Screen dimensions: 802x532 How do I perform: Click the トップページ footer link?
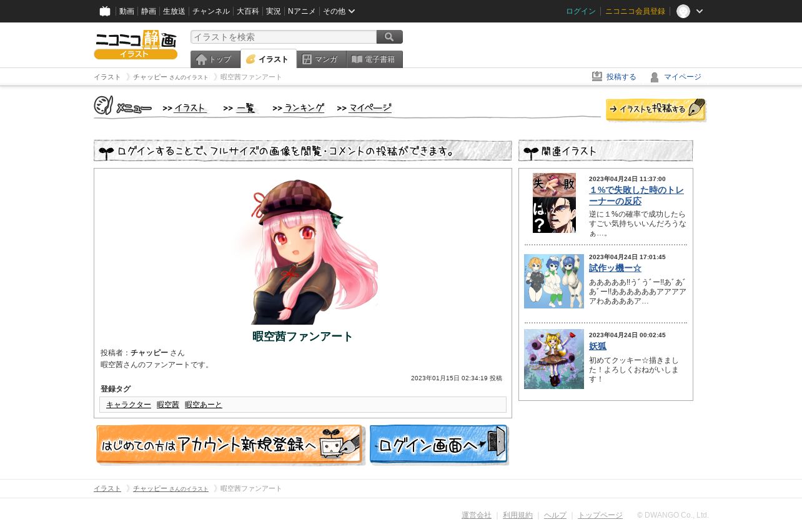click(x=600, y=515)
